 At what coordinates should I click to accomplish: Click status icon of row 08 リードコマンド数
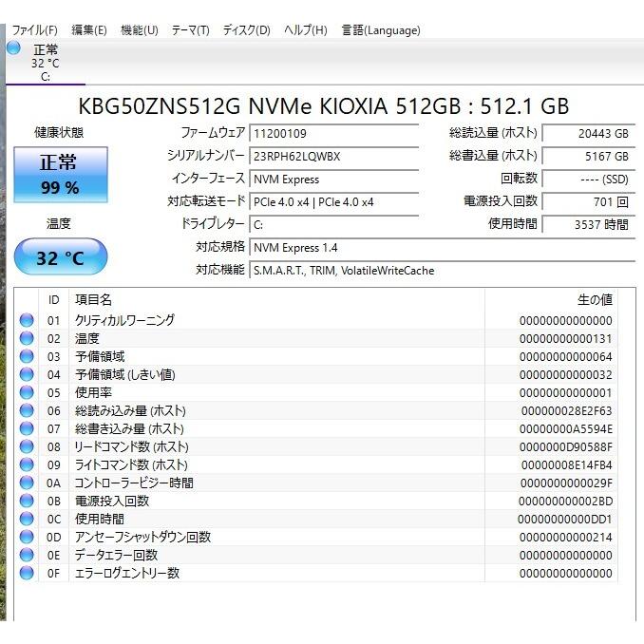pos(27,446)
